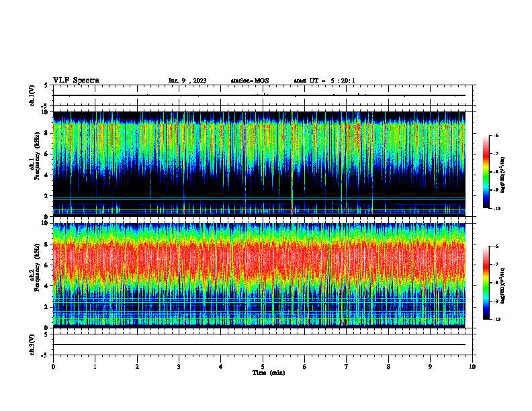The image size is (532, 411).
Task: Click the "8" time axis tick label
Action: pyautogui.click(x=388, y=367)
